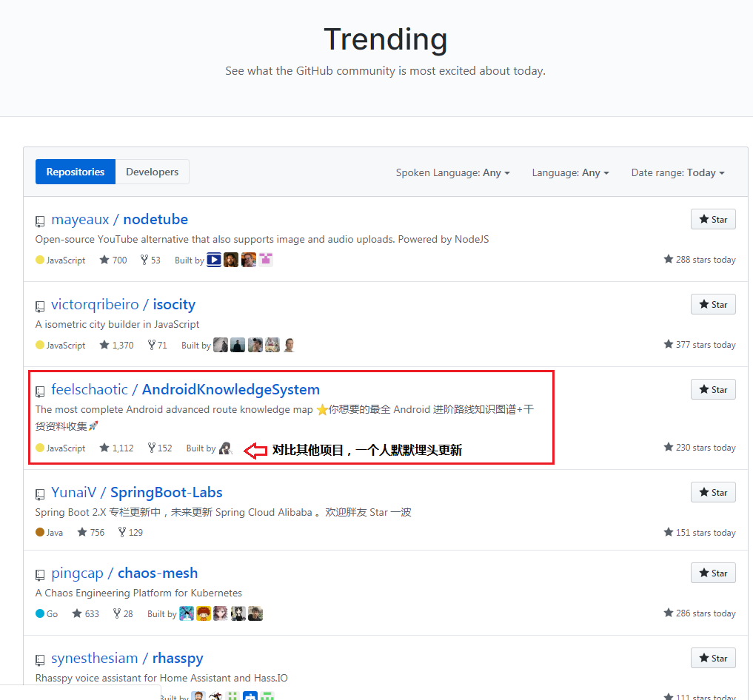The height and width of the screenshot is (700, 753).
Task: Click AndroidKnowledgeSystem's sole contributor avatar
Action: point(226,448)
